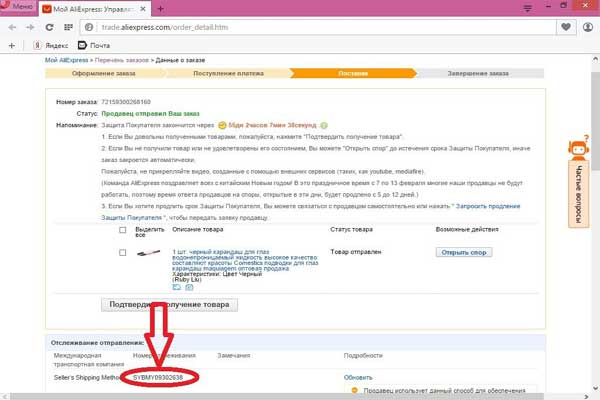Viewport: 600px width, 400px height.
Task: Select the Поставка step
Action: click(353, 73)
